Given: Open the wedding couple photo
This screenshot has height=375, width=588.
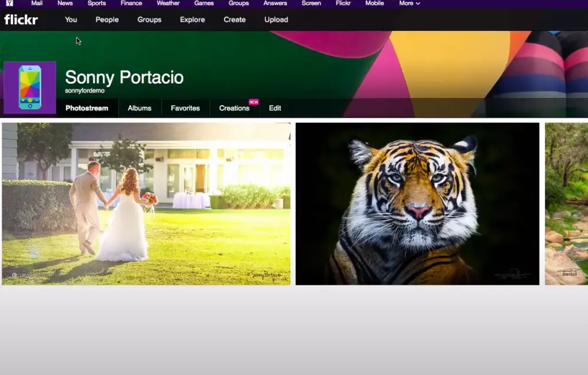Looking at the screenshot, I should tap(146, 203).
